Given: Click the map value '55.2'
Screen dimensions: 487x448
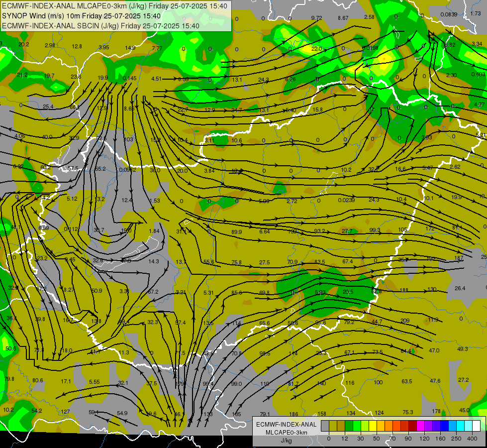Looking at the screenshot, I should coord(100,169).
